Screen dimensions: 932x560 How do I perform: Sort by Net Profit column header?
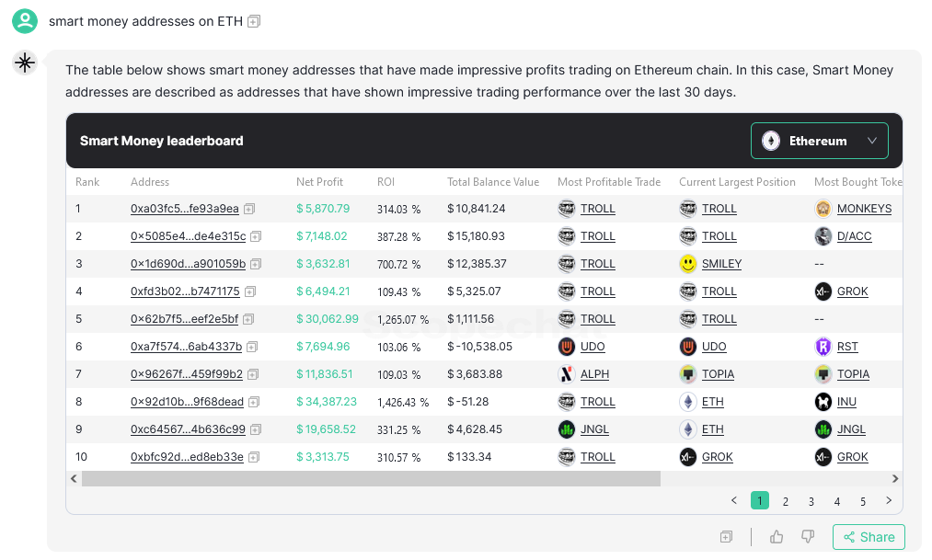pos(319,182)
